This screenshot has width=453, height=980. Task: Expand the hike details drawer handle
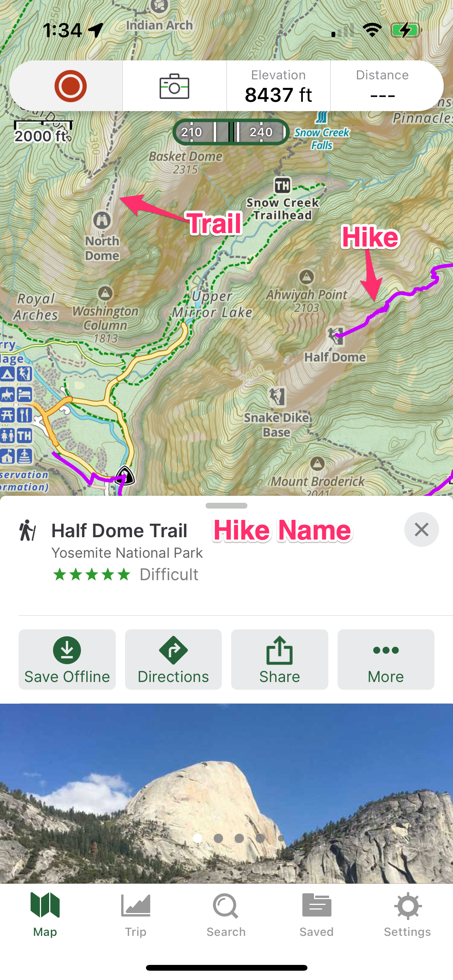tap(226, 505)
